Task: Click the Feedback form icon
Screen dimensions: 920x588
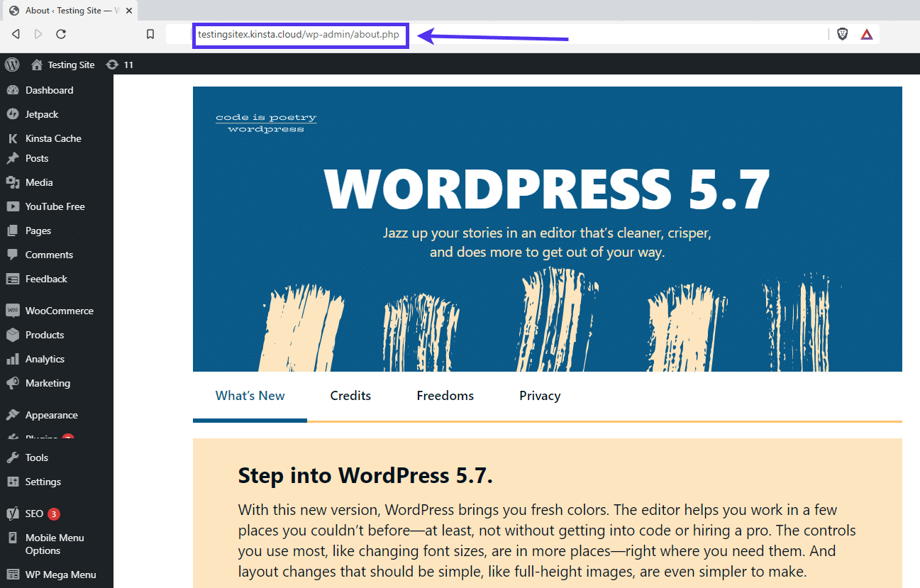Action: [x=12, y=279]
